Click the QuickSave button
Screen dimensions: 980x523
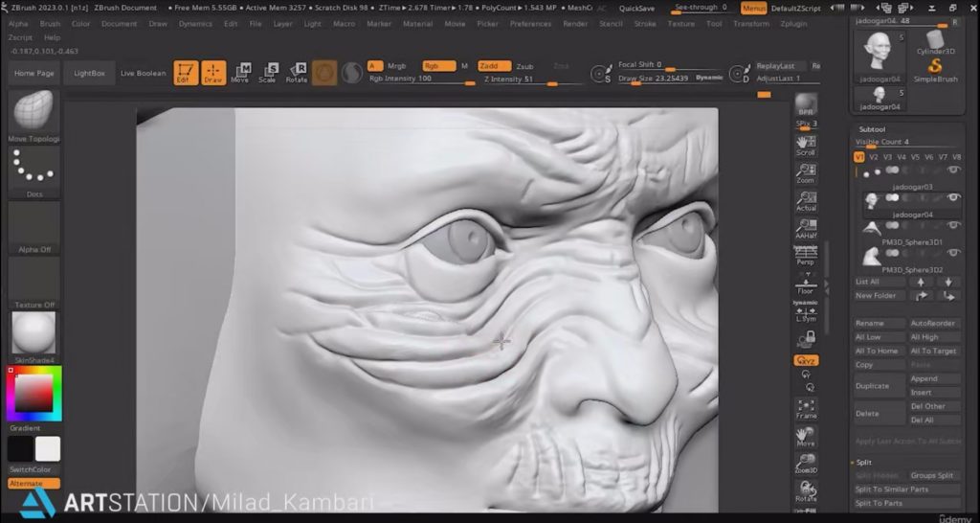pyautogui.click(x=635, y=8)
